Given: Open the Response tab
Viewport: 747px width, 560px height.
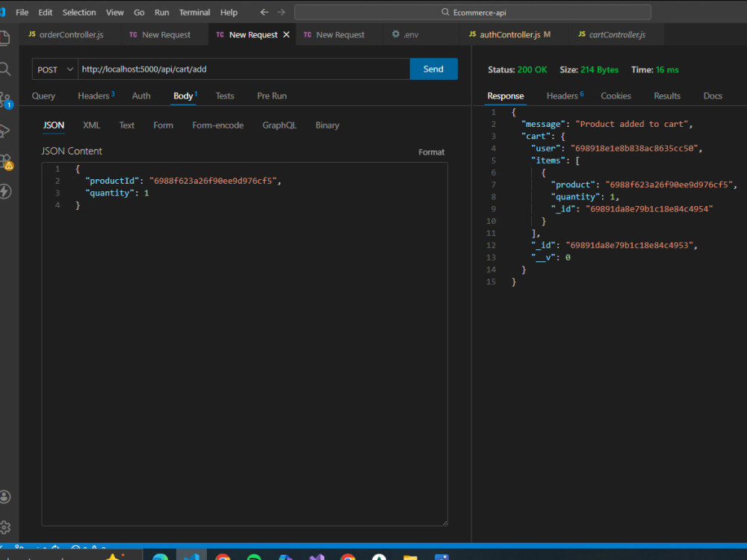Looking at the screenshot, I should tap(506, 96).
